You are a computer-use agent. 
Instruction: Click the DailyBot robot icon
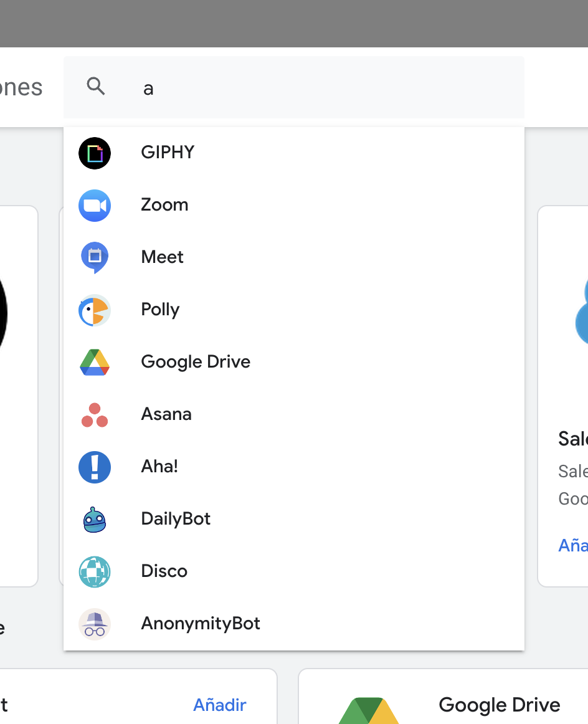tap(95, 520)
